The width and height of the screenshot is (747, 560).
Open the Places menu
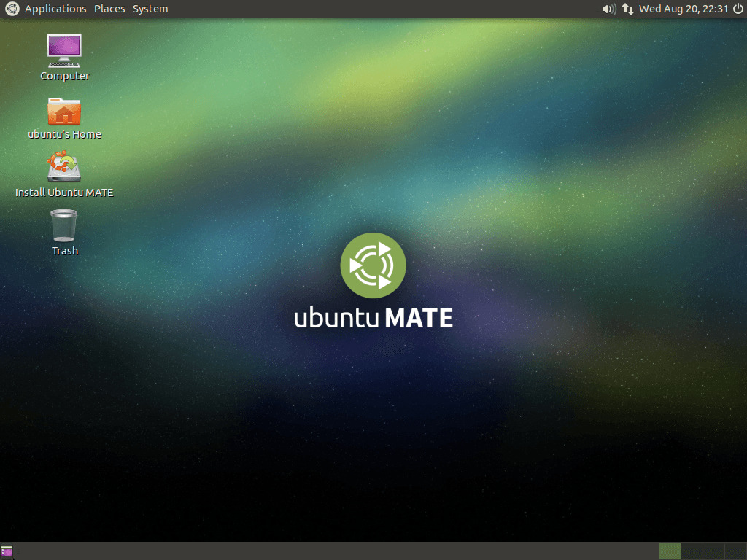pyautogui.click(x=109, y=9)
